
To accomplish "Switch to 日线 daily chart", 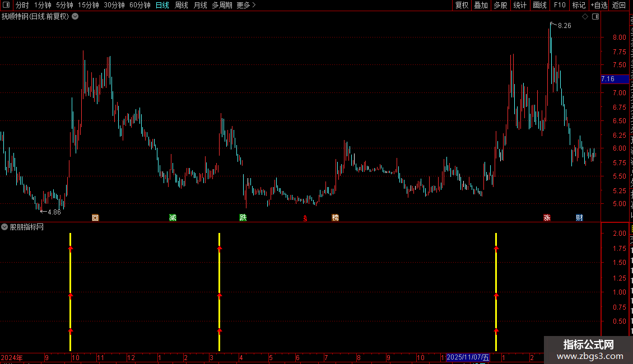I will click(162, 5).
